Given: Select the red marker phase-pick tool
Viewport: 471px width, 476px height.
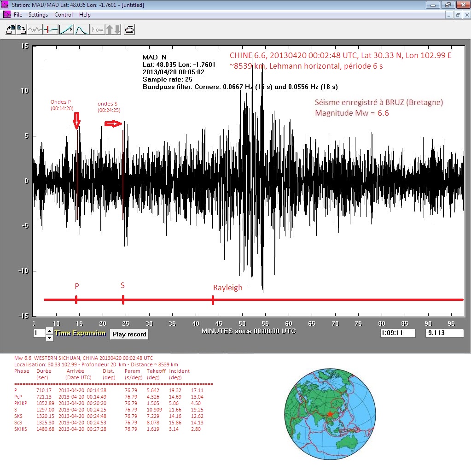Looking at the screenshot, I should [x=51, y=30].
